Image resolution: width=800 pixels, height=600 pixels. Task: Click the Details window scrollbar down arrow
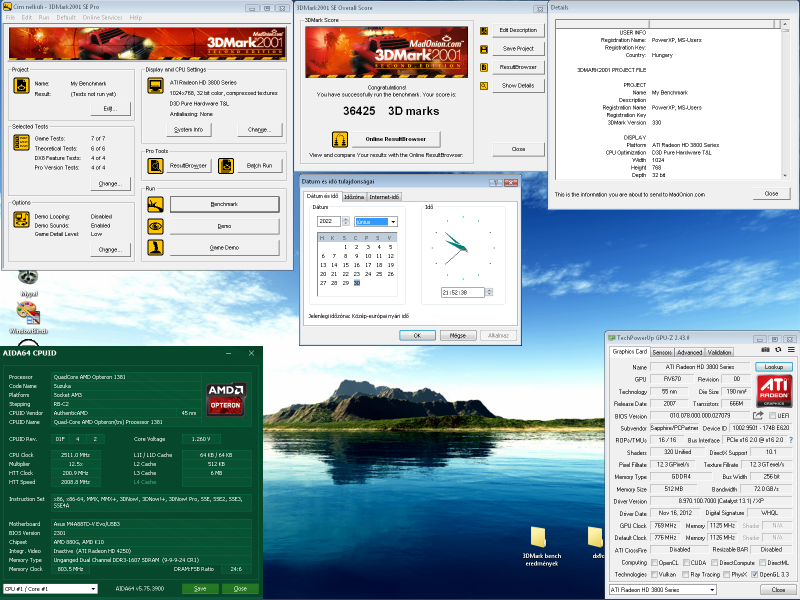784,176
